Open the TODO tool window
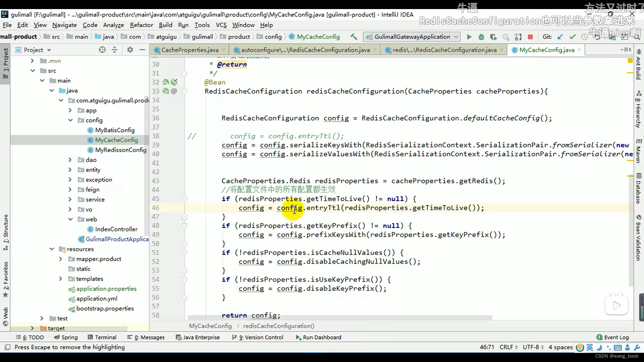This screenshot has width=644, height=362. pyautogui.click(x=30, y=337)
